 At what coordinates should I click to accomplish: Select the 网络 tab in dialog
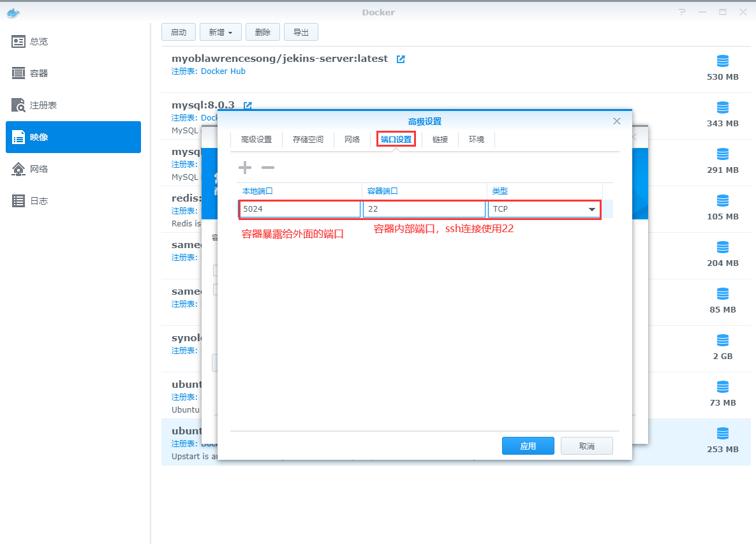click(352, 140)
